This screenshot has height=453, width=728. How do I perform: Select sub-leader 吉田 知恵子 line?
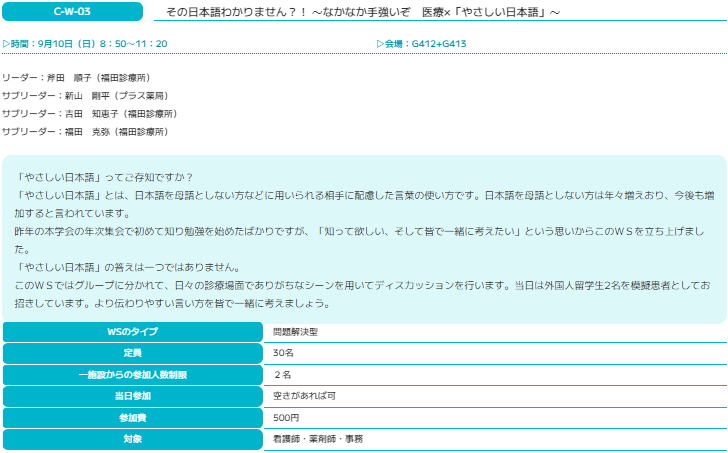coord(91,114)
